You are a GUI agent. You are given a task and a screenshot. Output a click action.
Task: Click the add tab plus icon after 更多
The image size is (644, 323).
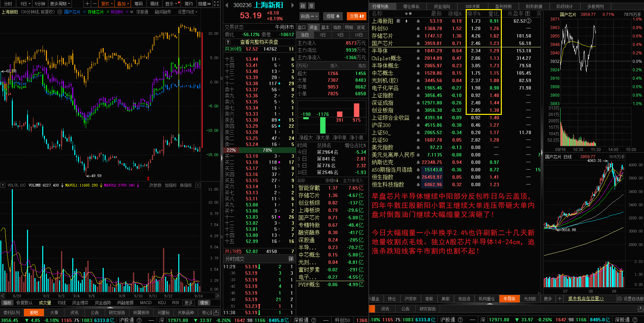560,299
